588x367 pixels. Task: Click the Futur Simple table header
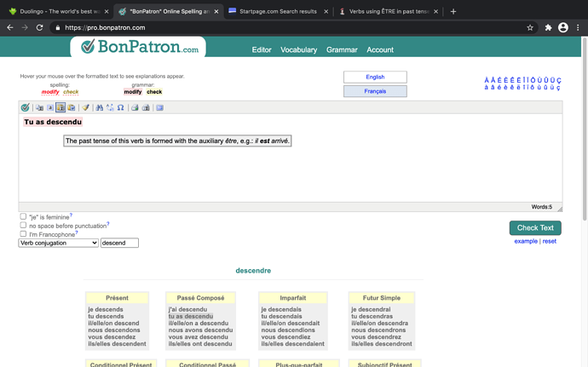(382, 298)
